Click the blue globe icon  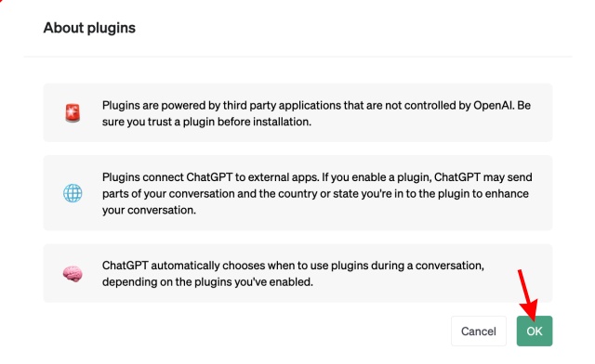coord(73,193)
